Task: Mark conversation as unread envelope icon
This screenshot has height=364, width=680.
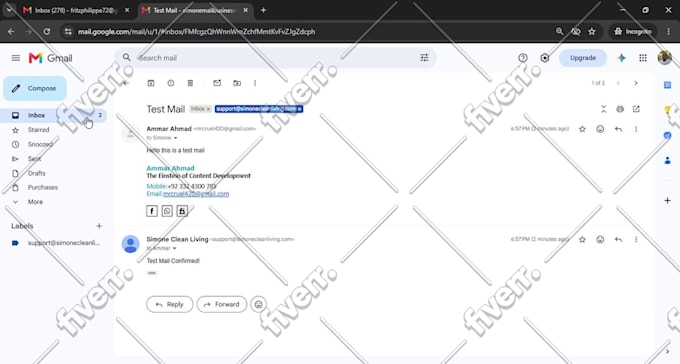Action: coord(217,83)
